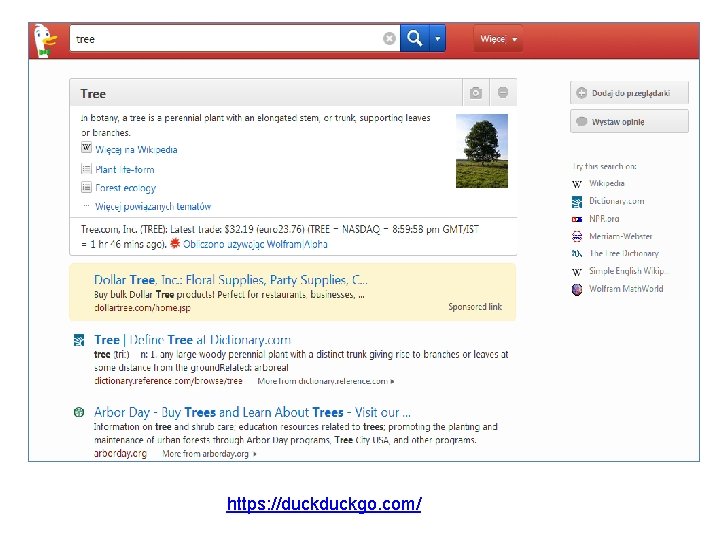Open 'More from arborday.org'
Viewport: 720px width, 540px height.
pos(209,454)
